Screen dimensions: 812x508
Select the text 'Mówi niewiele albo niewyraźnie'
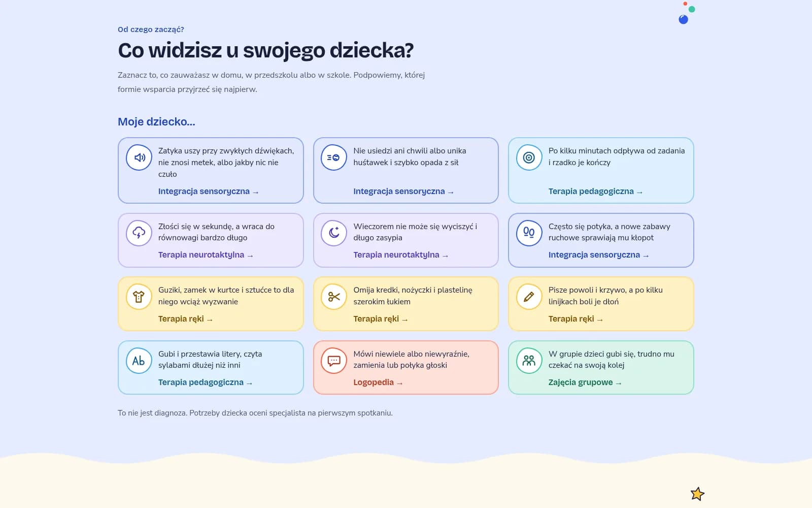click(x=411, y=354)
